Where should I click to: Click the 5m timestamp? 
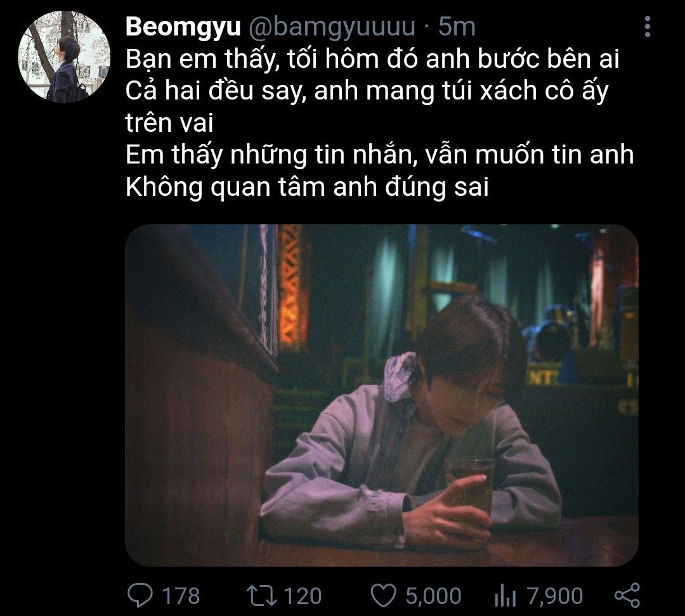(457, 27)
